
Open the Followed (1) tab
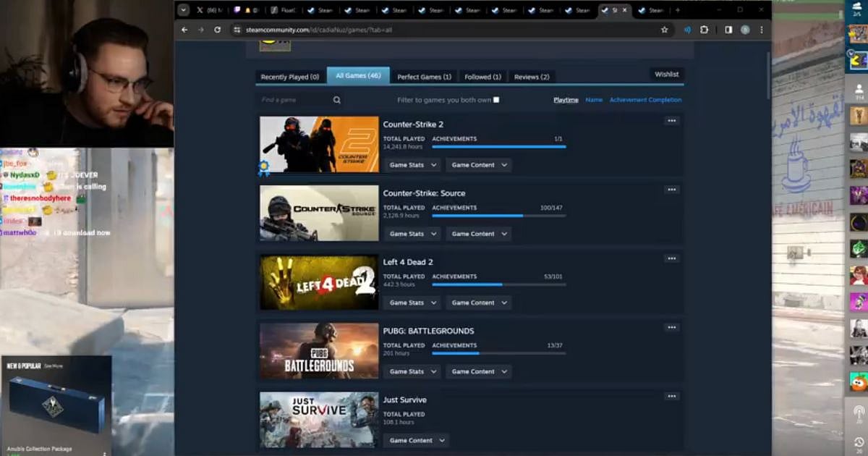[482, 77]
